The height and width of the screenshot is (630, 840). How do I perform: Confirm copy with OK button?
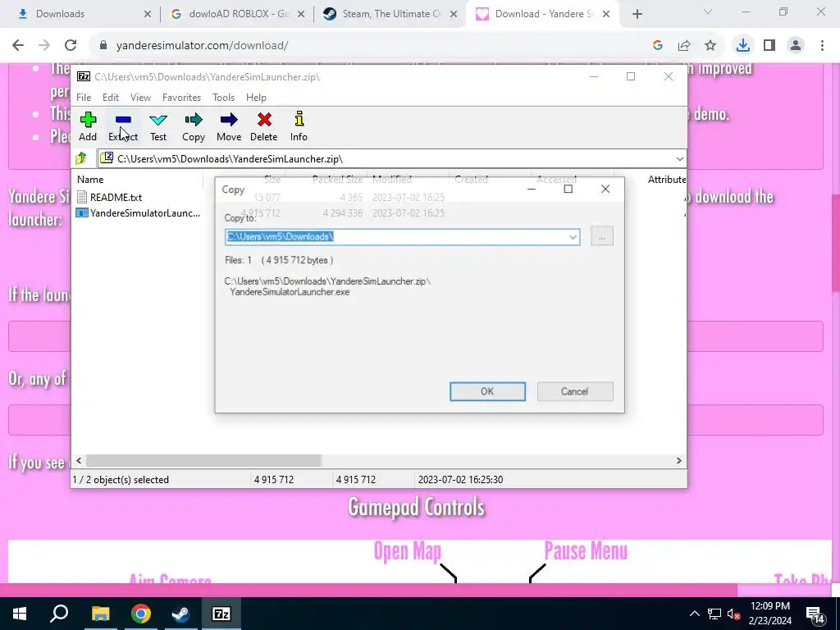(487, 391)
